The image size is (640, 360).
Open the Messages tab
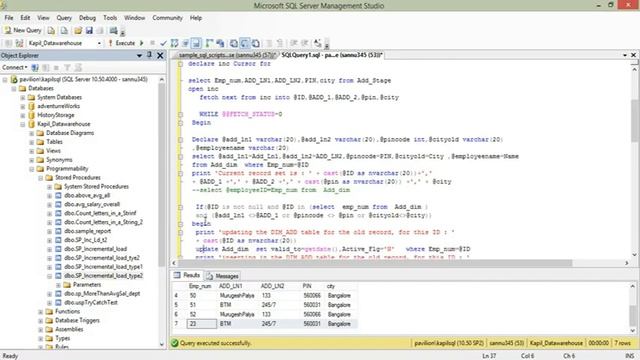click(222, 276)
